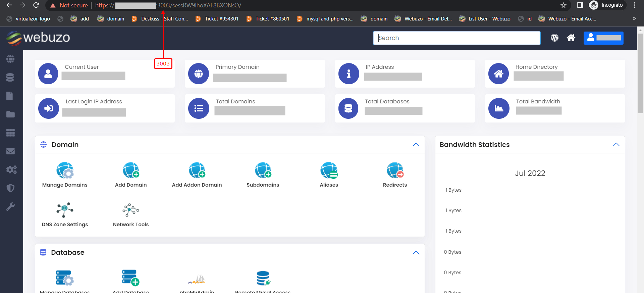Launch Network Tools
This screenshot has width=644, height=293.
[x=131, y=210]
